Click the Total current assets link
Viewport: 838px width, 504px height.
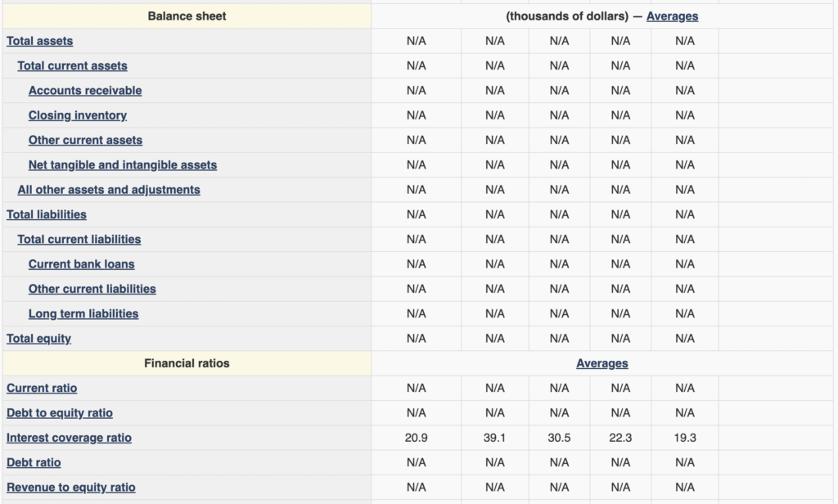tap(72, 65)
